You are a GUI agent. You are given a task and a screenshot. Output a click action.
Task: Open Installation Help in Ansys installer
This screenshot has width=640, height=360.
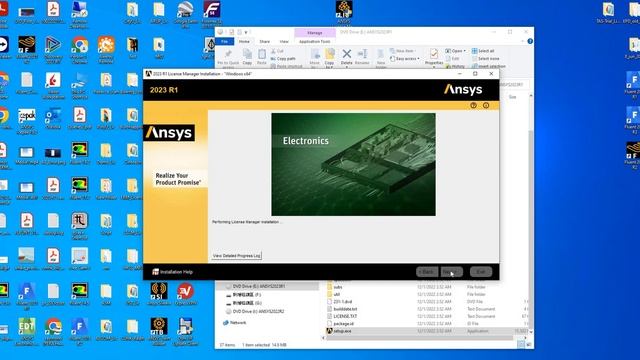click(x=172, y=272)
